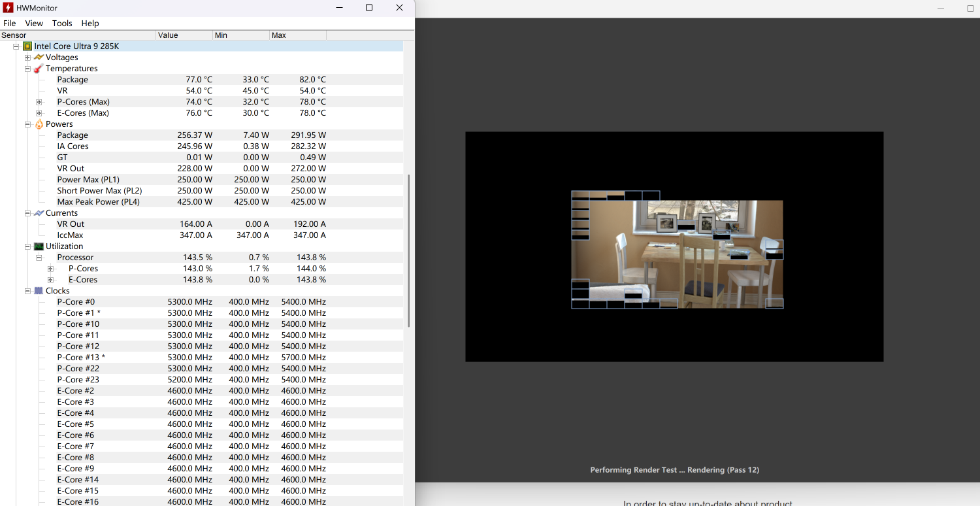Collapse the Processor utilization node
Screen dimensions: 980x506
pyautogui.click(x=39, y=258)
